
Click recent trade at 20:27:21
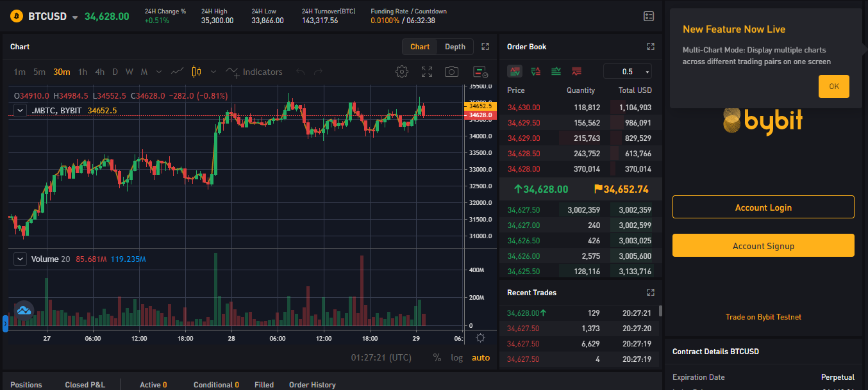(580, 313)
